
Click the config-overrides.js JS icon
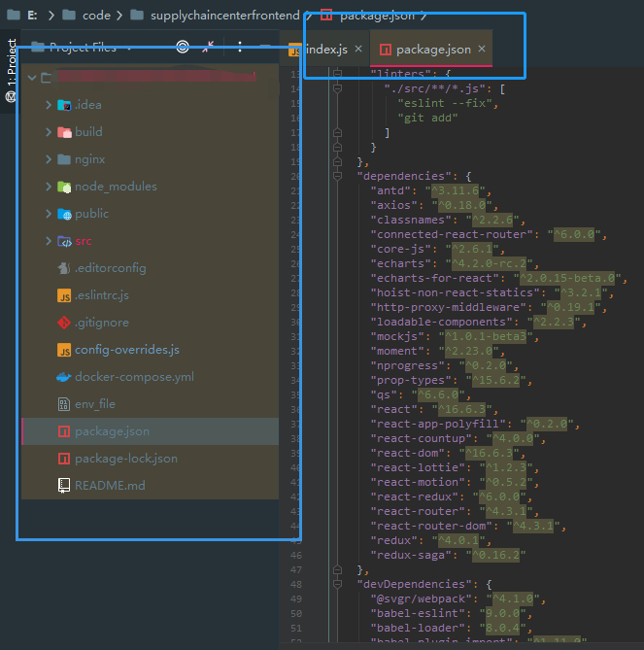64,350
